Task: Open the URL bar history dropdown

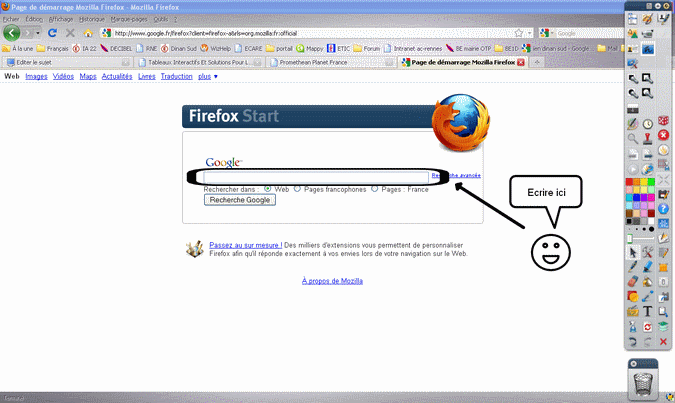Action: (x=529, y=33)
